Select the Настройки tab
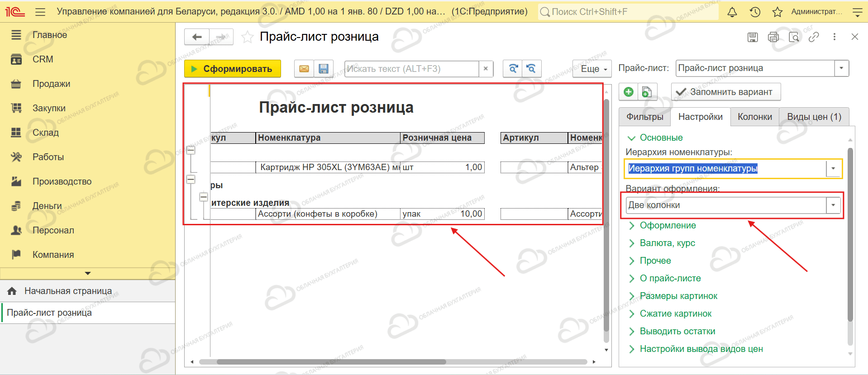 tap(701, 117)
